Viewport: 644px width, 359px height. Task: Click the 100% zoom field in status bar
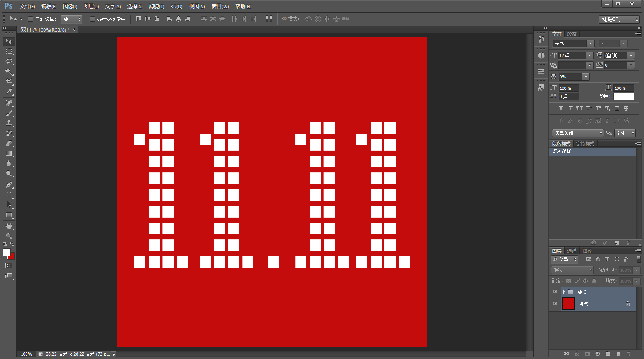[x=26, y=354]
